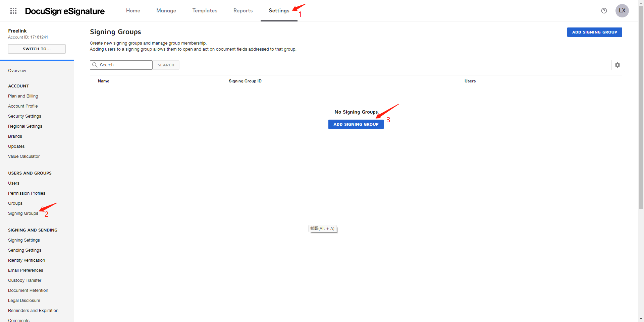Click SEARCH to run a search

point(166,65)
